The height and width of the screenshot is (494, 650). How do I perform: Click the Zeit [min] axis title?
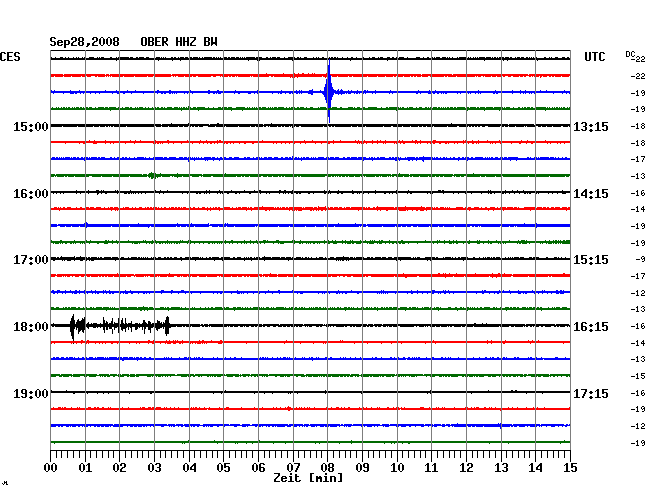click(308, 478)
